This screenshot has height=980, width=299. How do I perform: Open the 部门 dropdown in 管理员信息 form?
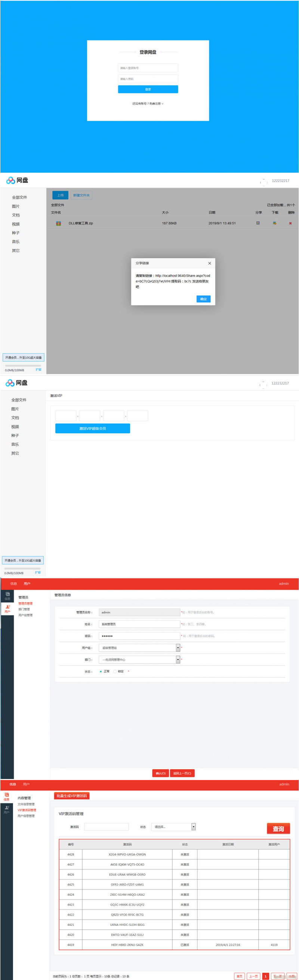[178, 659]
